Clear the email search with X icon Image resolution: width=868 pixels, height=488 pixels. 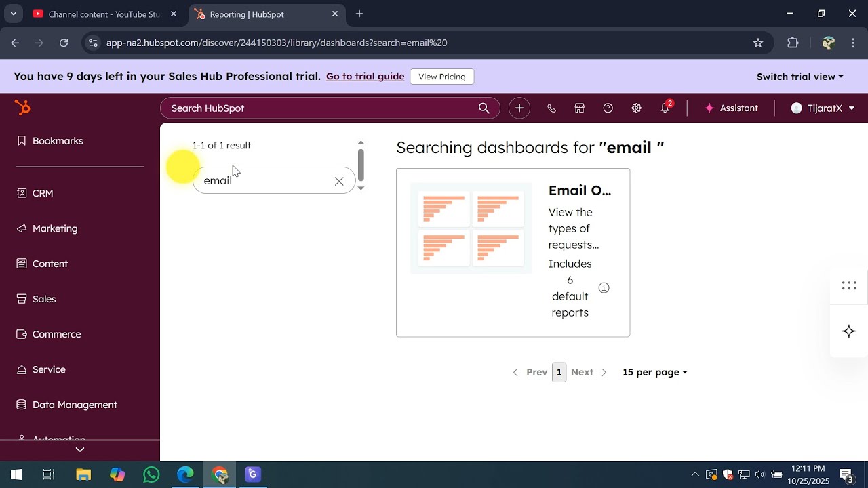pos(339,181)
